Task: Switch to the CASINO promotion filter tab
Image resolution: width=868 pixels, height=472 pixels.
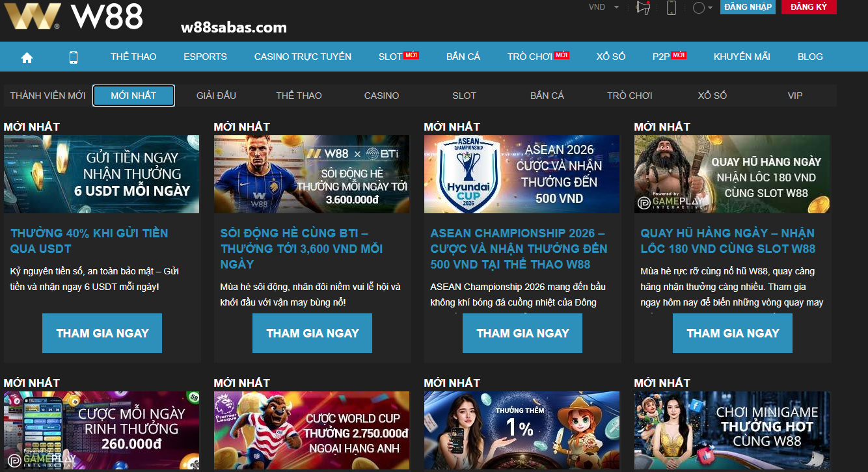Action: pos(381,96)
